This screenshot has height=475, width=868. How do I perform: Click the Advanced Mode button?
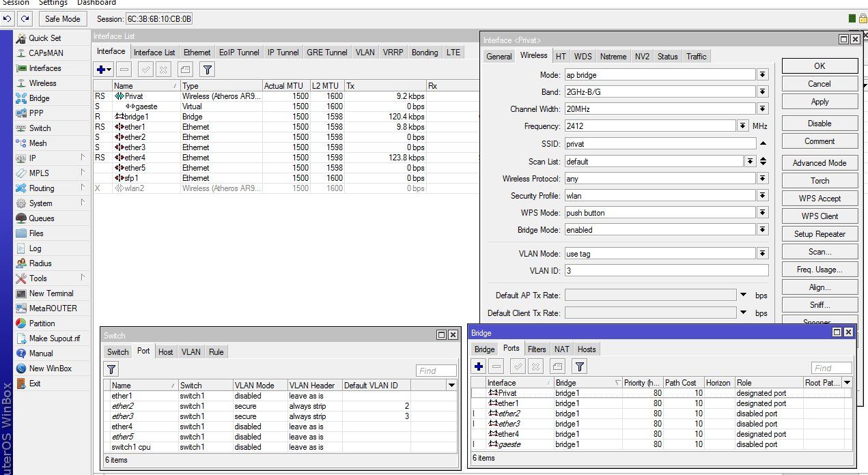pos(820,163)
